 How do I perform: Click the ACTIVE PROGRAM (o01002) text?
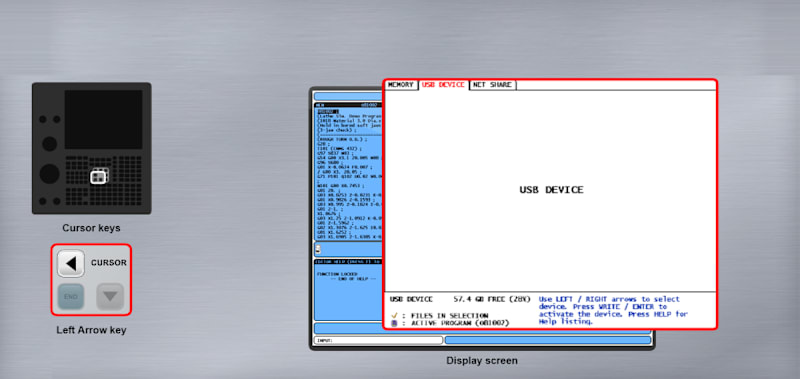coord(460,323)
